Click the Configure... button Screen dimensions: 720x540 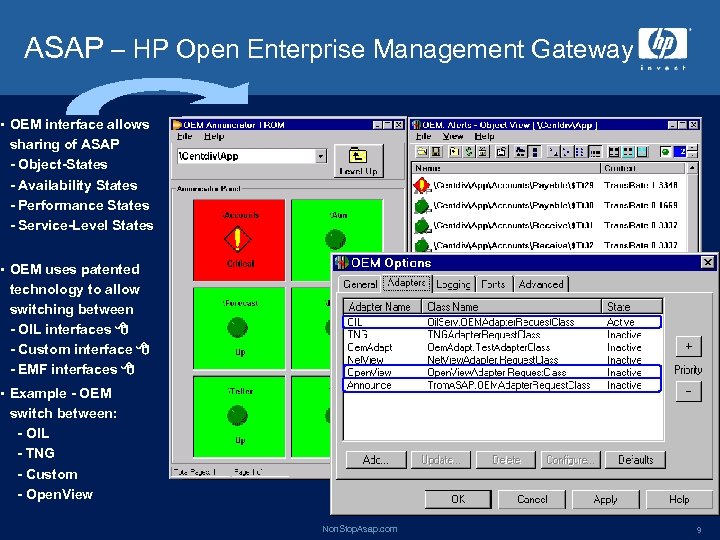coord(571,460)
